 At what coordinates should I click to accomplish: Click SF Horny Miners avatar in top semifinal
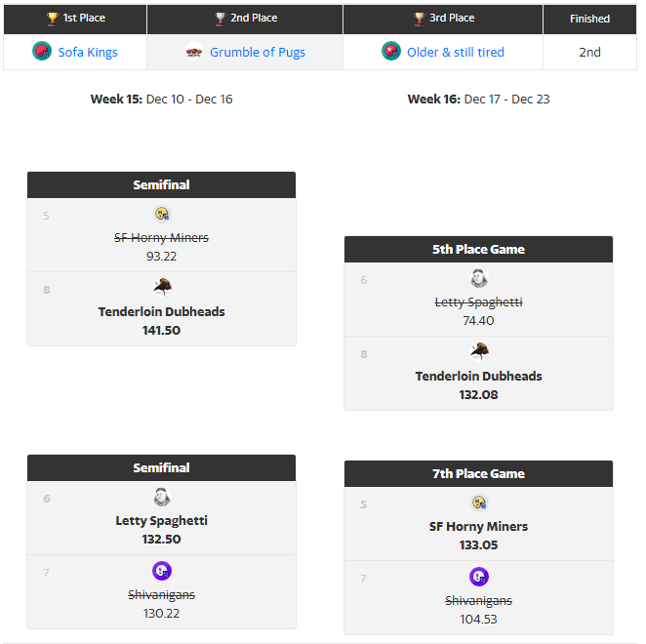162,215
